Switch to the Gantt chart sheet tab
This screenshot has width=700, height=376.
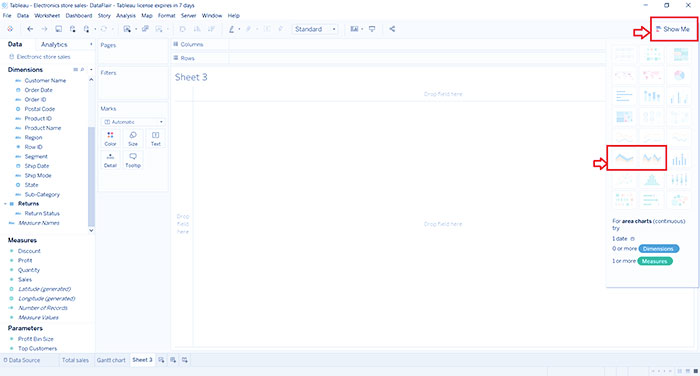[111, 360]
